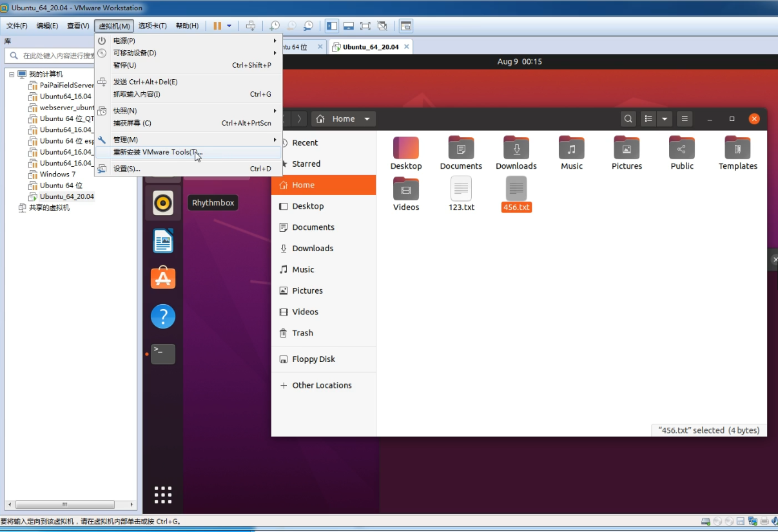Click the Unity mode toolbar icon
This screenshot has height=532, width=778.
click(382, 26)
